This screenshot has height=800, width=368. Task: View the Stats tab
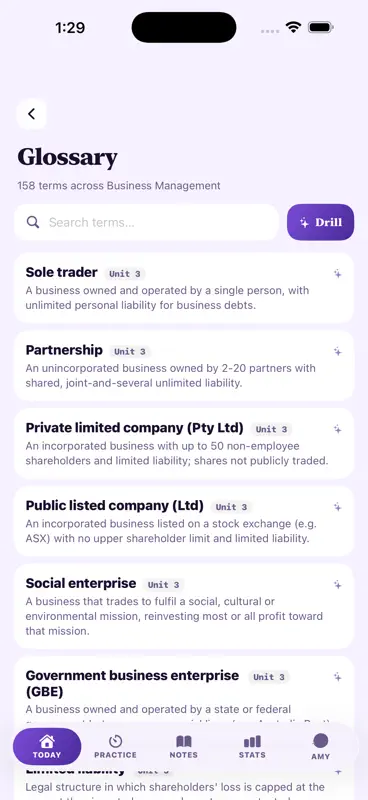coord(252,747)
